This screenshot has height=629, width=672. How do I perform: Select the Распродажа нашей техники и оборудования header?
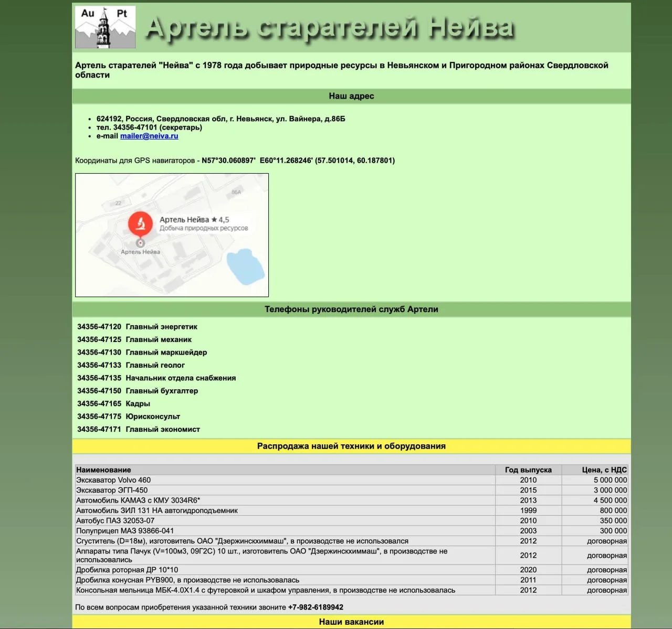point(351,446)
